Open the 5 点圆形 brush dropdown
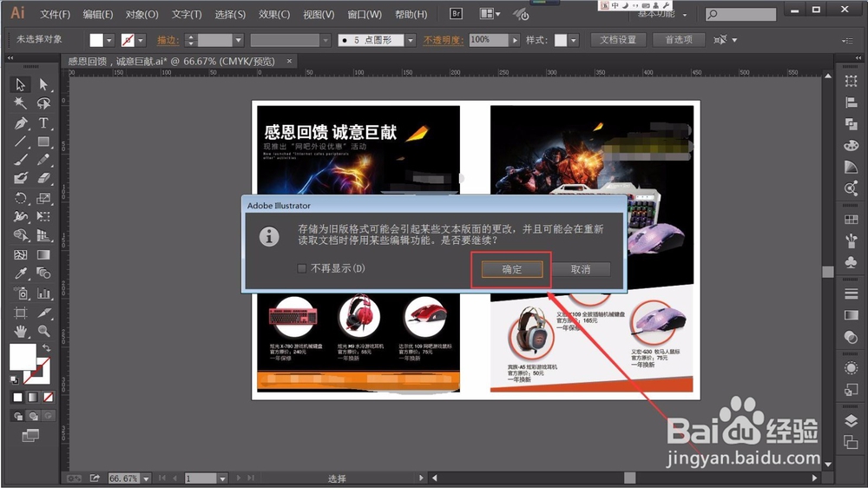Screen dimensions: 868x488 tap(411, 40)
